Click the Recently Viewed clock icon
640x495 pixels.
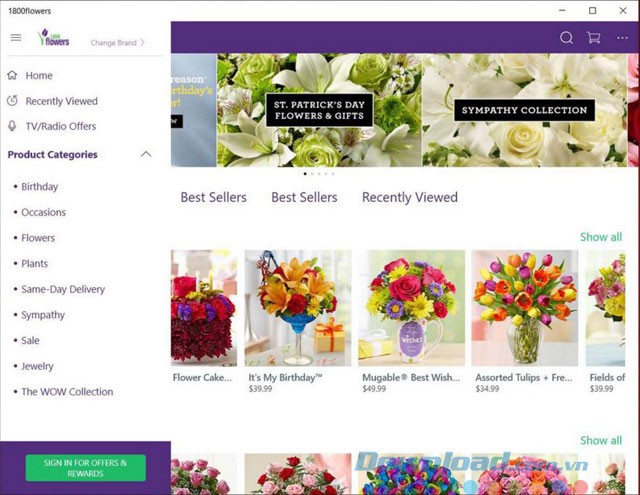(x=13, y=101)
